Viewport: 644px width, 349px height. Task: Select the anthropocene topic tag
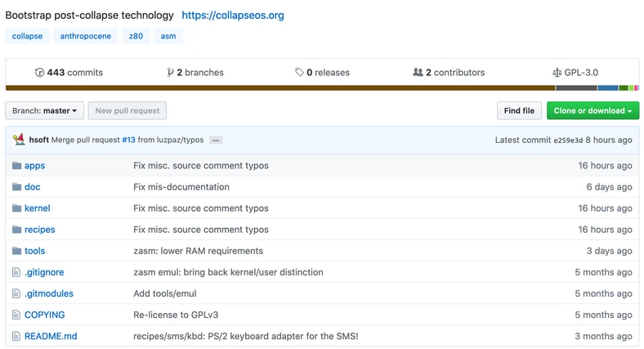(85, 36)
